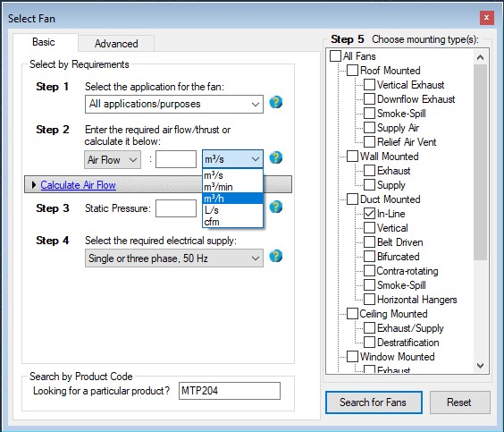Click the help icon next to air flow units
Image resolution: width=504 pixels, height=432 pixels.
coord(276,158)
